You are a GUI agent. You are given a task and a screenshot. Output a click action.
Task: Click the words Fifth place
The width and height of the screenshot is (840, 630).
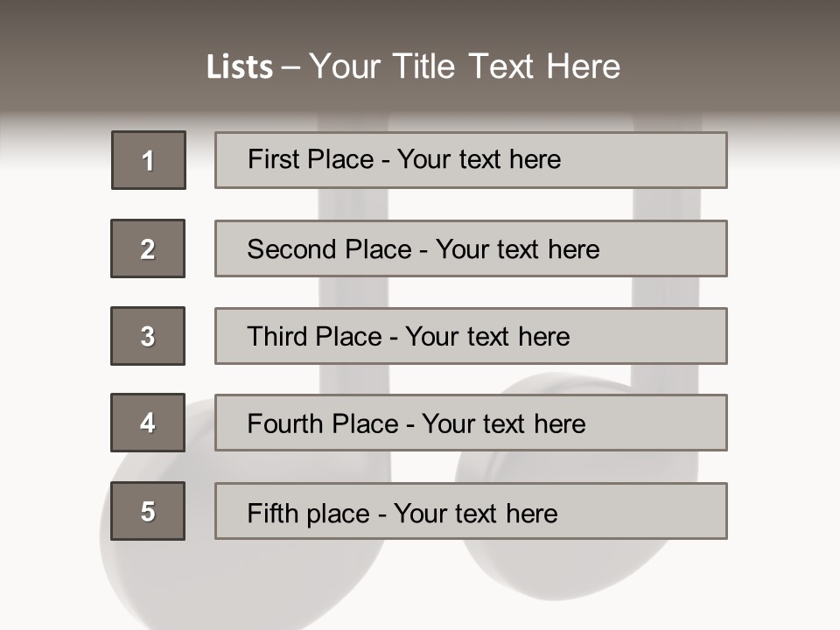pyautogui.click(x=309, y=514)
